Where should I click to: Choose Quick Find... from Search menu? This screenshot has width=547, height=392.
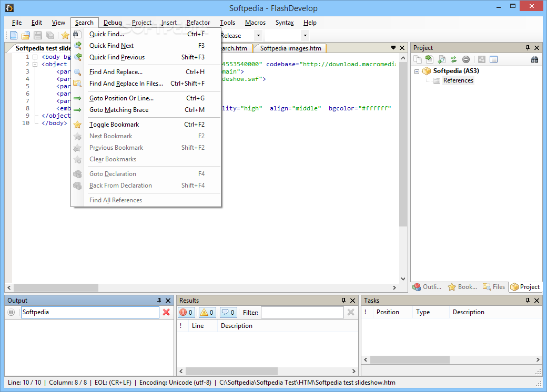coord(146,34)
